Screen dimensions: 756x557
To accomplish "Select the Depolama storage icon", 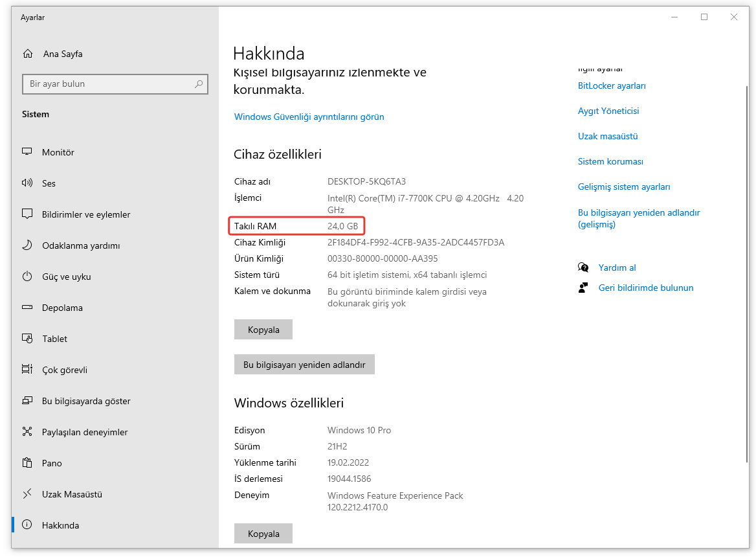I will pos(27,308).
